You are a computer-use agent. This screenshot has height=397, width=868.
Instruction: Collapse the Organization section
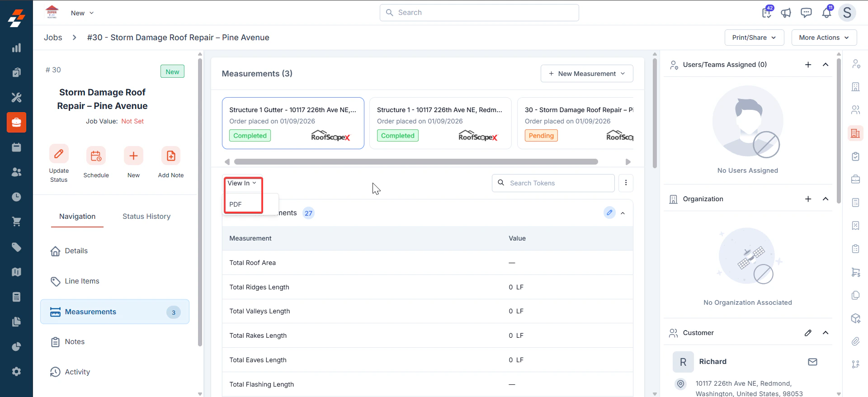click(826, 199)
